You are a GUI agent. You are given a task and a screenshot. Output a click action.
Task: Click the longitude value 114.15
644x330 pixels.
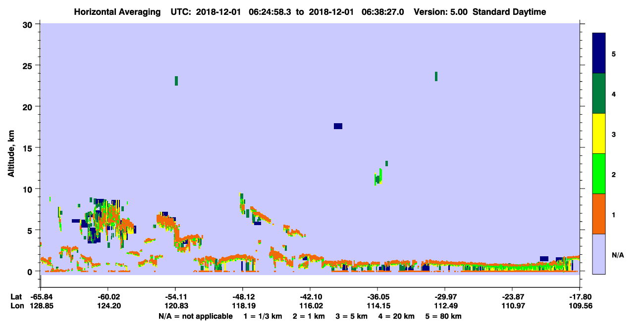[x=377, y=306]
